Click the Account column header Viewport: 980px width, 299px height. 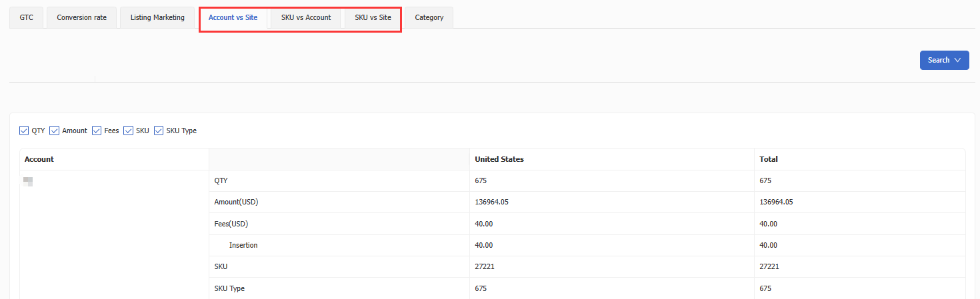(x=39, y=159)
